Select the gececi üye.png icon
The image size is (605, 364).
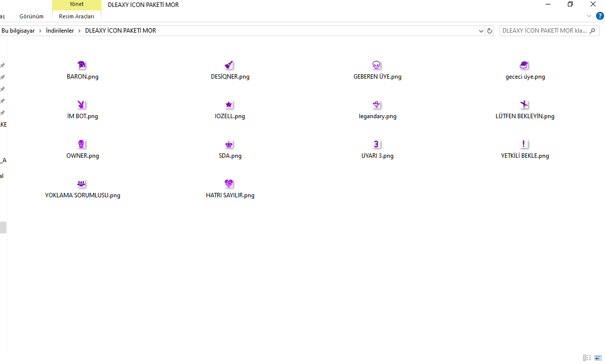tap(524, 65)
